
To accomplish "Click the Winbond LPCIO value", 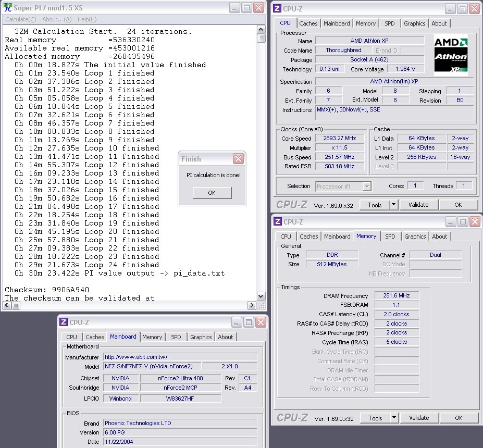I will (x=120, y=399).
